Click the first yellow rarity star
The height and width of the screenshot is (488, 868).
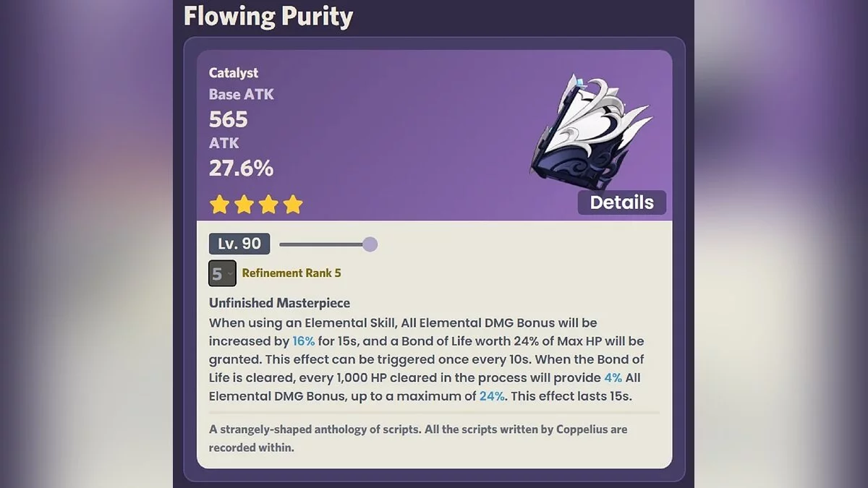pyautogui.click(x=218, y=205)
